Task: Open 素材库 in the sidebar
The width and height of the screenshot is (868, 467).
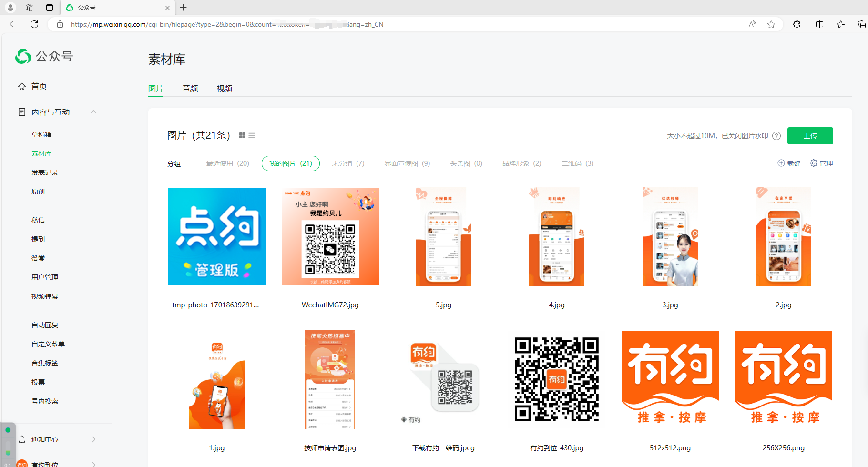Action: click(41, 153)
